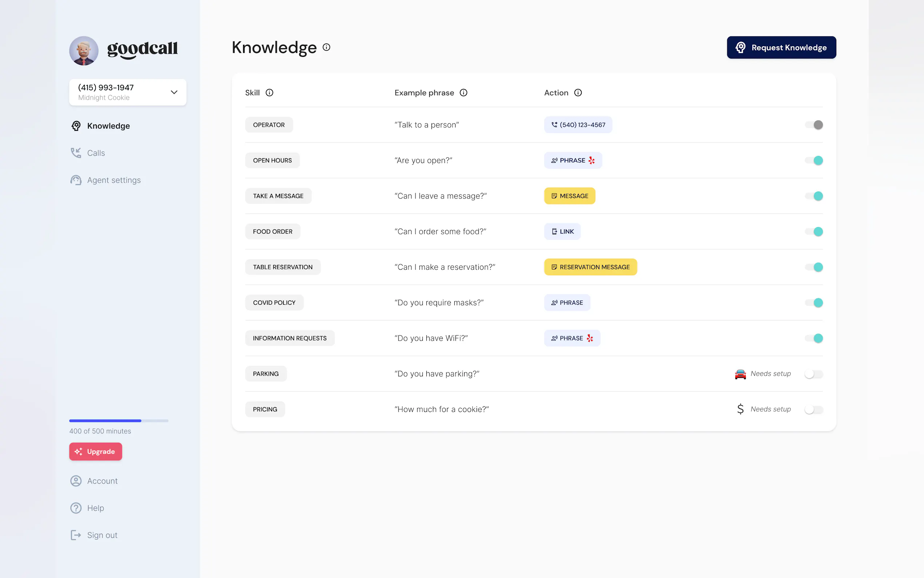This screenshot has height=578, width=924.
Task: Turn on the Parking skill toggle
Action: coord(814,374)
